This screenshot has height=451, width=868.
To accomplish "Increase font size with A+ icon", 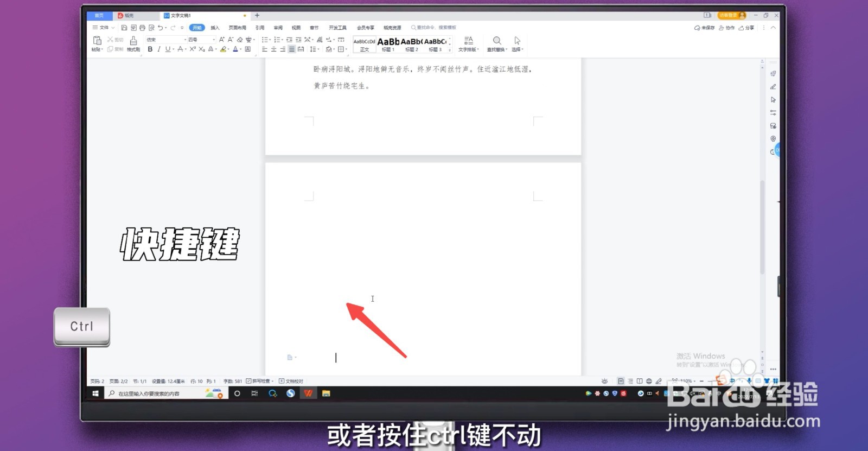I will (221, 40).
